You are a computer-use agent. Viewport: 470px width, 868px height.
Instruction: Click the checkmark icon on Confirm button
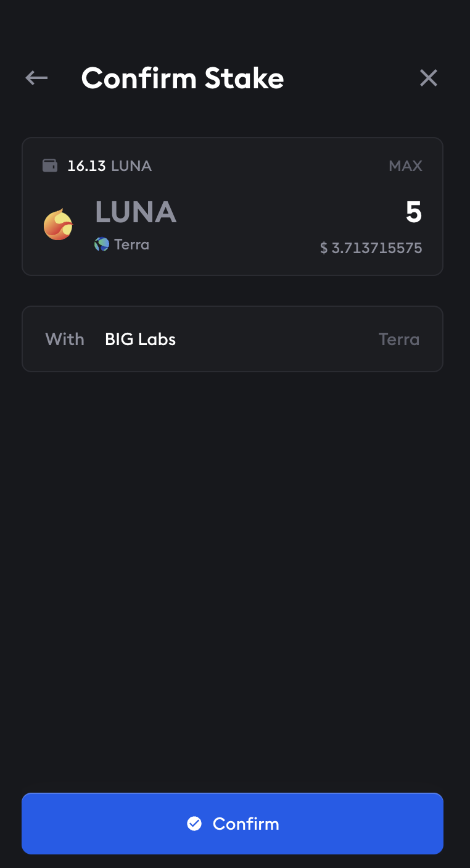coord(194,824)
